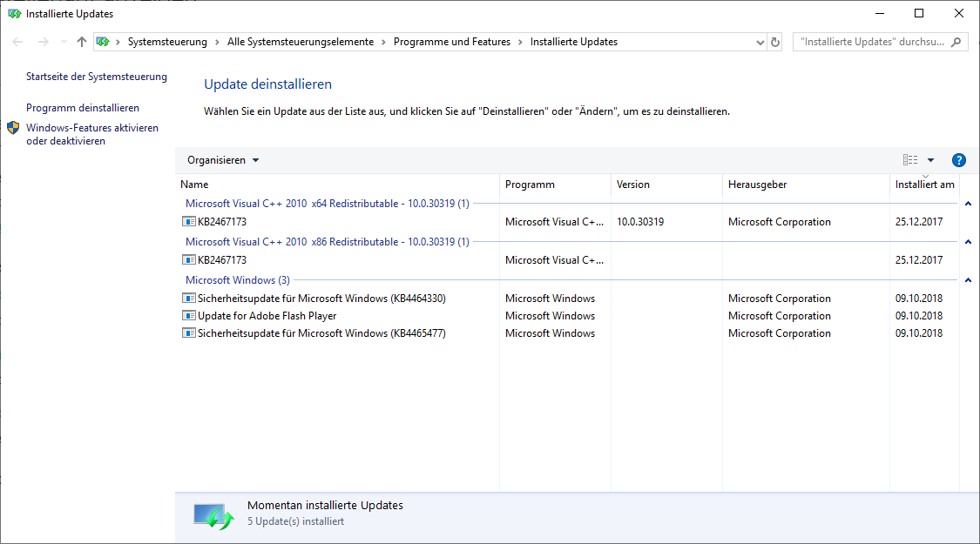
Task: Select the Microsoft Windows (3) group header
Action: 238,279
